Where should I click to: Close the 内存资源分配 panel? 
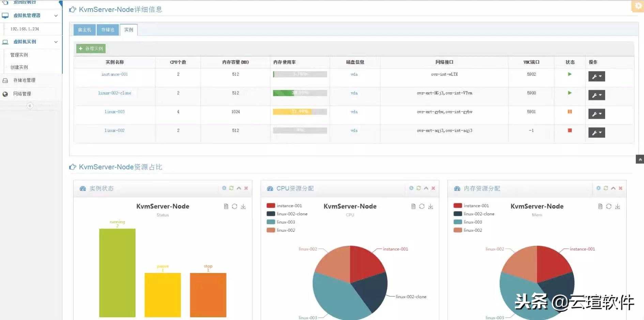point(620,188)
